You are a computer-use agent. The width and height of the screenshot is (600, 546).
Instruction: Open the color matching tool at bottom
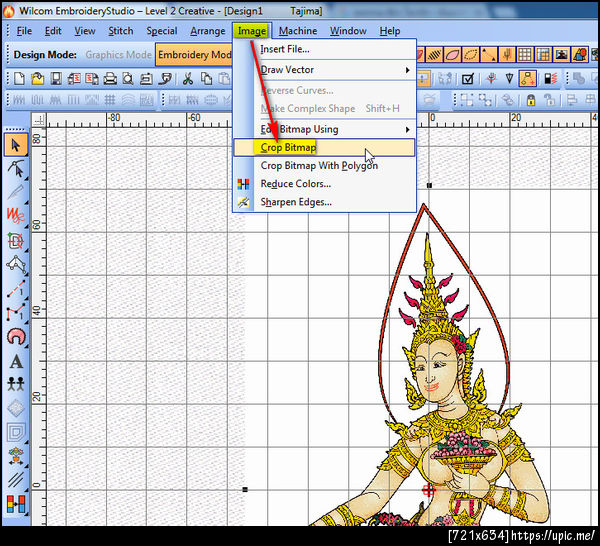pos(16,504)
